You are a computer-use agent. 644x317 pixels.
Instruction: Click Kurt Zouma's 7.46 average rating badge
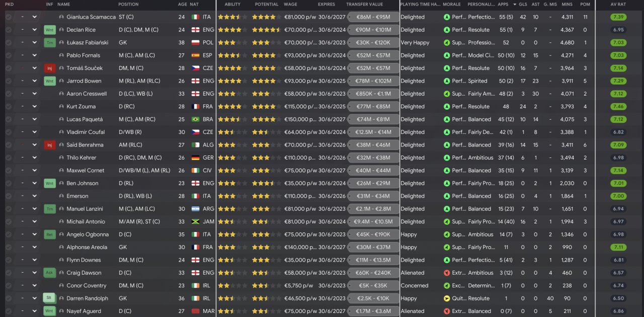(618, 107)
